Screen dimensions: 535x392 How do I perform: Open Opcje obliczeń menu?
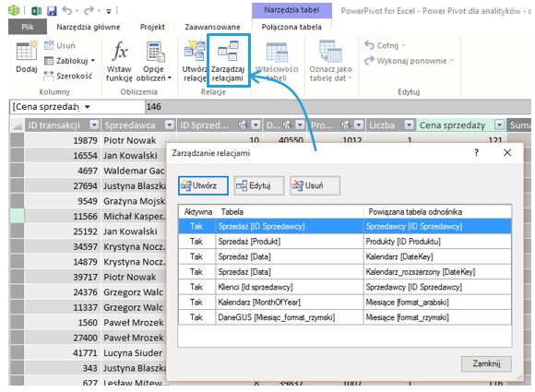[x=153, y=62]
